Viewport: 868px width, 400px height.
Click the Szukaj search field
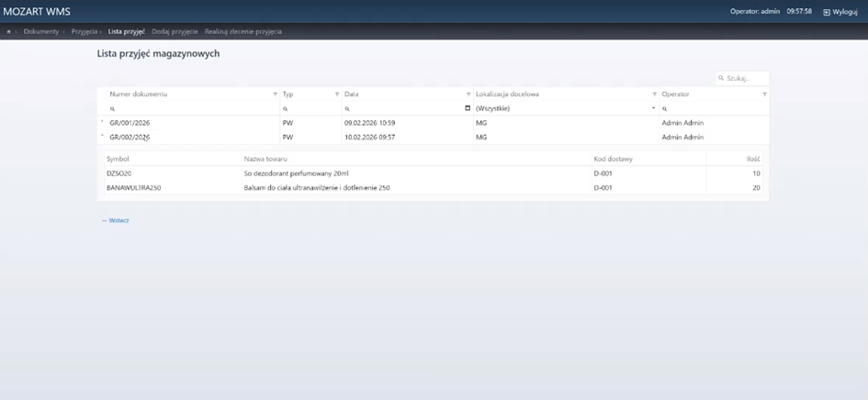(745, 79)
